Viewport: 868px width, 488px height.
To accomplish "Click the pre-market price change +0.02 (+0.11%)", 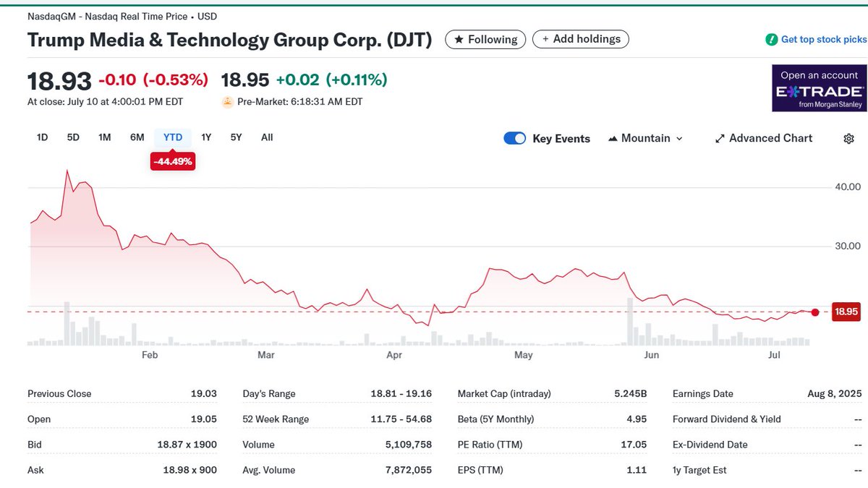I will 331,80.
